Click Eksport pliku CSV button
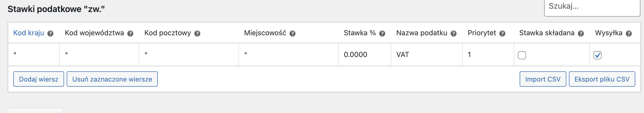This screenshot has width=644, height=113. click(602, 79)
